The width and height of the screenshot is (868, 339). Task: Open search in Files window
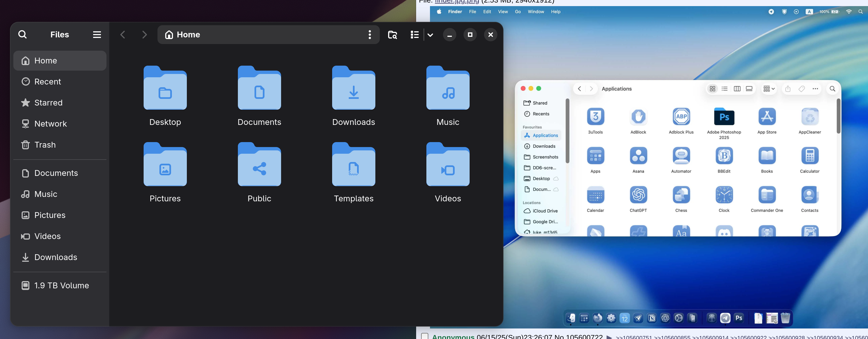22,34
